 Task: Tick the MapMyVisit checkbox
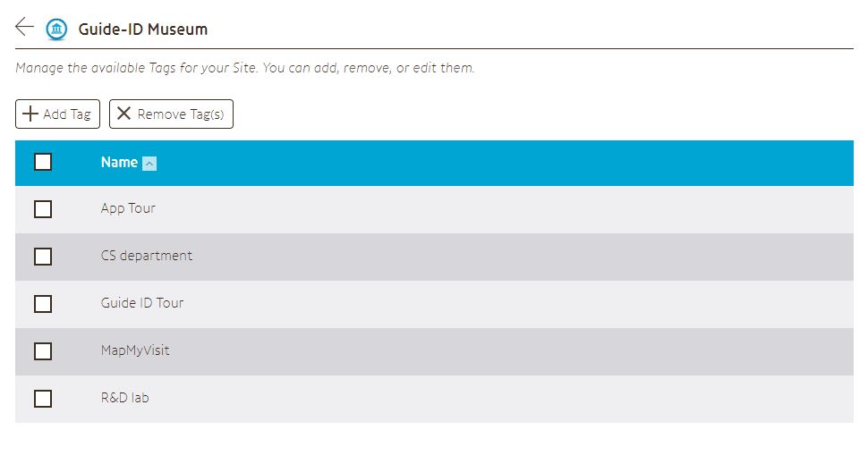pyautogui.click(x=43, y=351)
